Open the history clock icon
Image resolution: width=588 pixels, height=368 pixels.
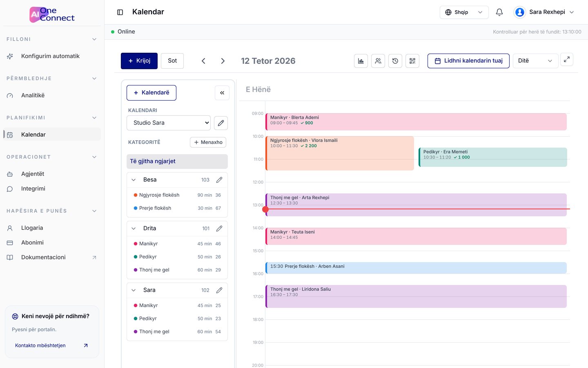click(x=395, y=61)
